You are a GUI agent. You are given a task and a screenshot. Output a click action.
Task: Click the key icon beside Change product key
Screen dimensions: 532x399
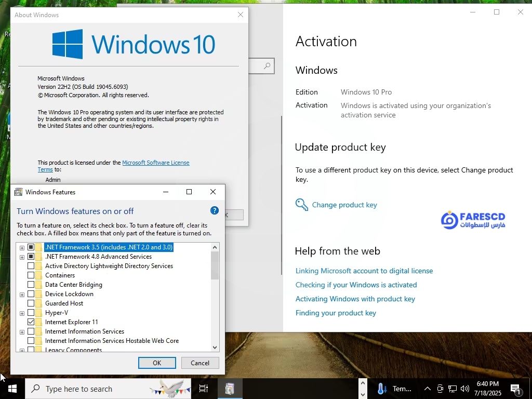(302, 205)
